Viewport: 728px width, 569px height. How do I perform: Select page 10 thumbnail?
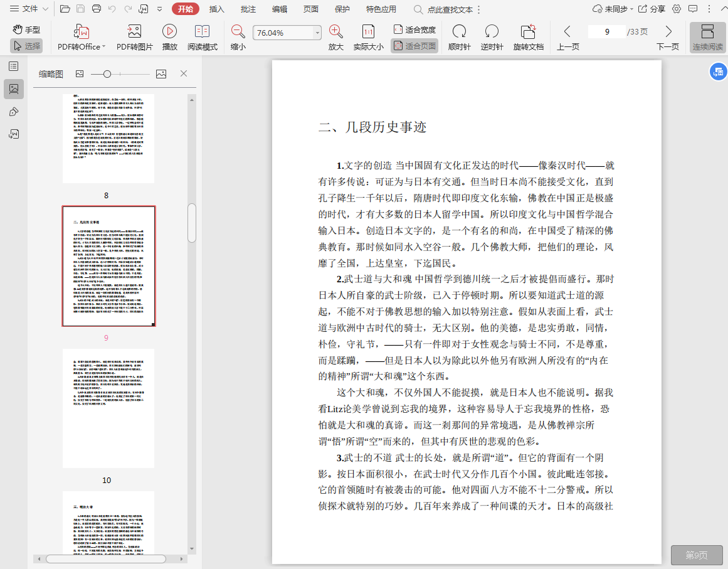(108, 408)
